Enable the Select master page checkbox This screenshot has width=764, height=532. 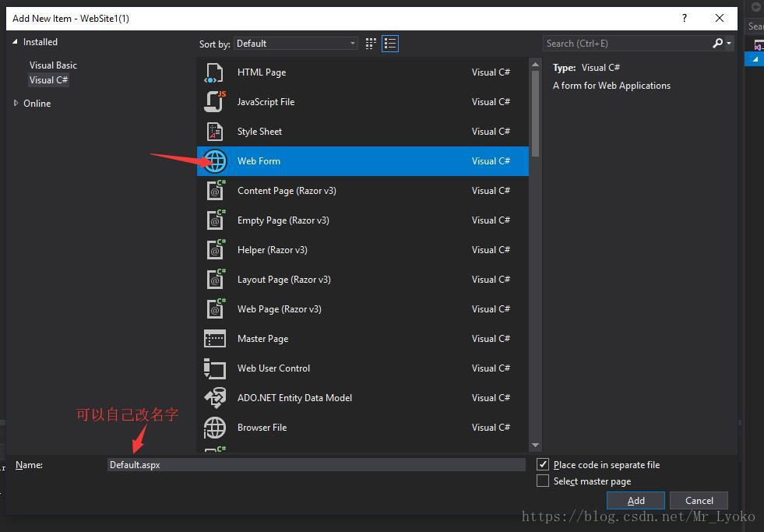pyautogui.click(x=542, y=481)
